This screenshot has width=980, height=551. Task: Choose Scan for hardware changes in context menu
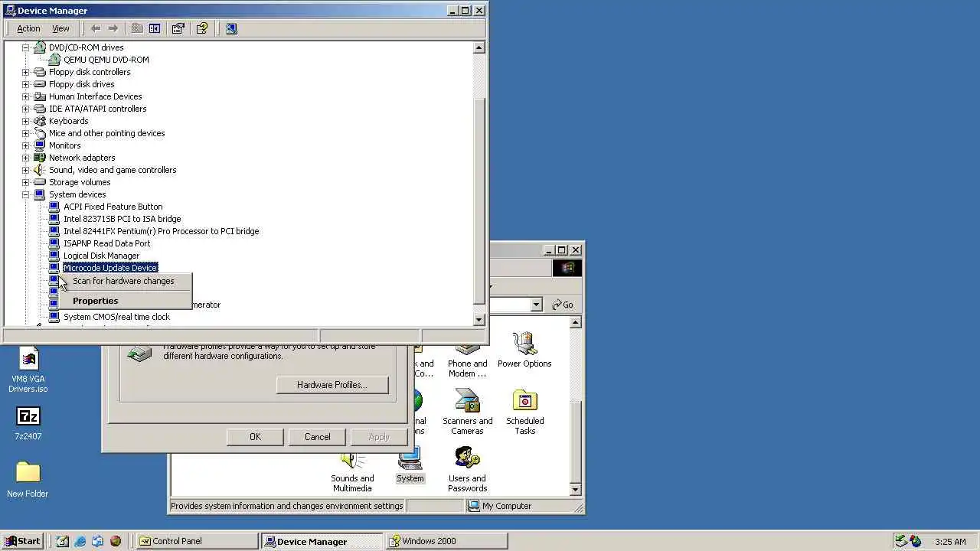123,281
